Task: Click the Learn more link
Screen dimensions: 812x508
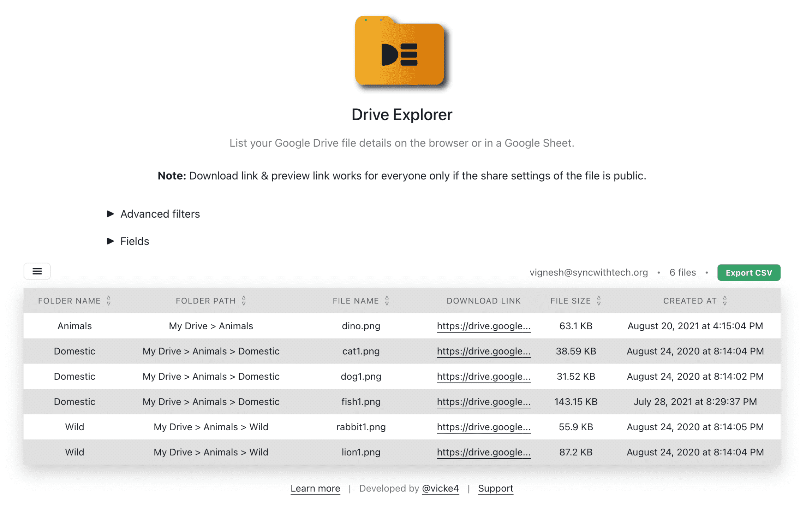Action: (316, 488)
